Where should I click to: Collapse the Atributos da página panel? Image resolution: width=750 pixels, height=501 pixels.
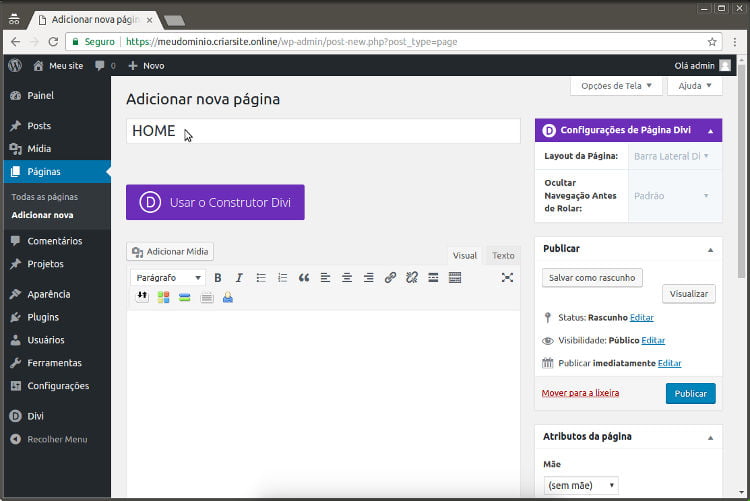(711, 437)
